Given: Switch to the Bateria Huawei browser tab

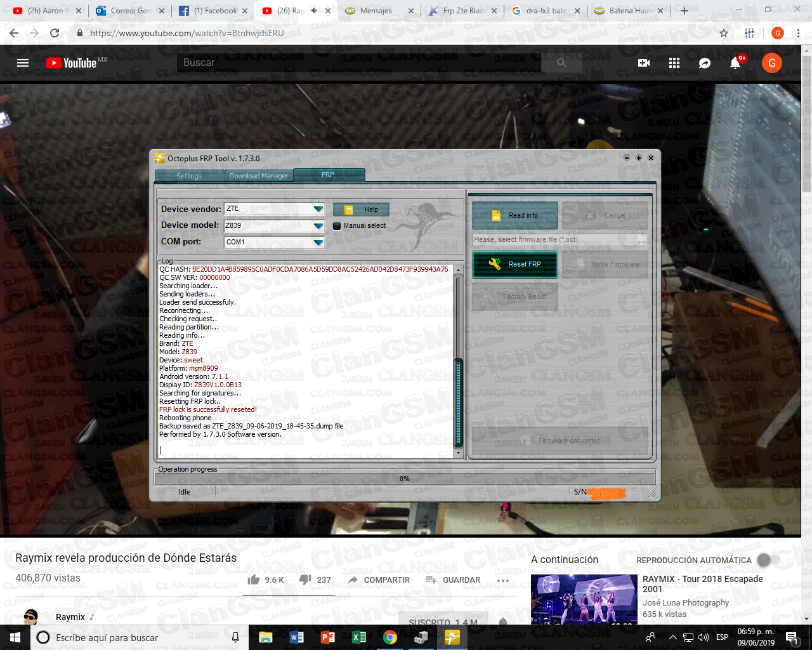Looking at the screenshot, I should point(628,10).
